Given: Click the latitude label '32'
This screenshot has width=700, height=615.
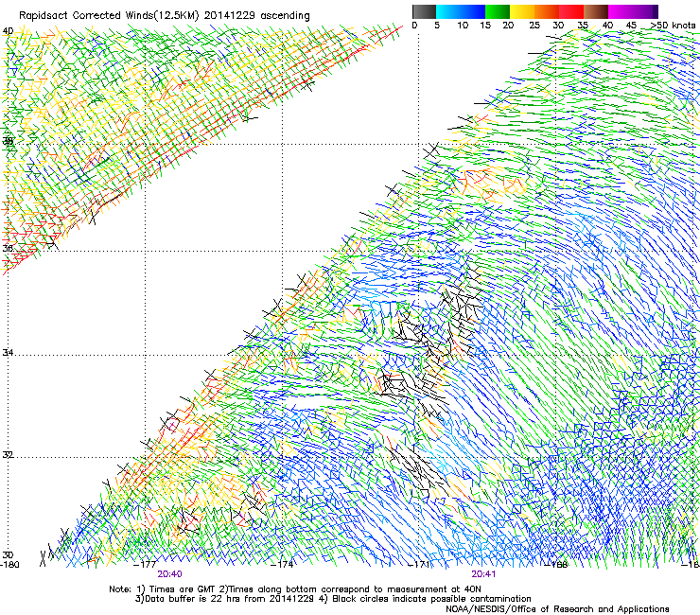Looking at the screenshot, I should coord(8,455).
